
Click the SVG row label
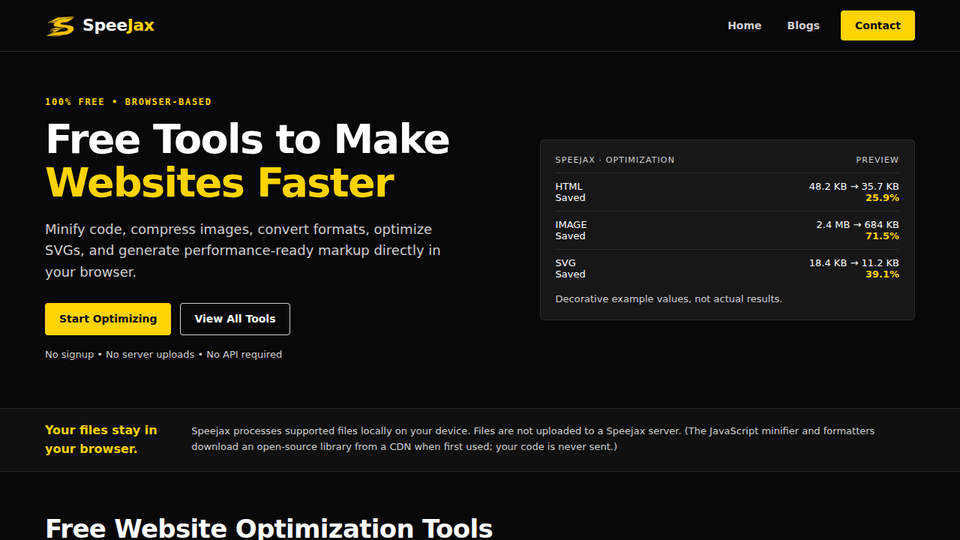tap(565, 263)
